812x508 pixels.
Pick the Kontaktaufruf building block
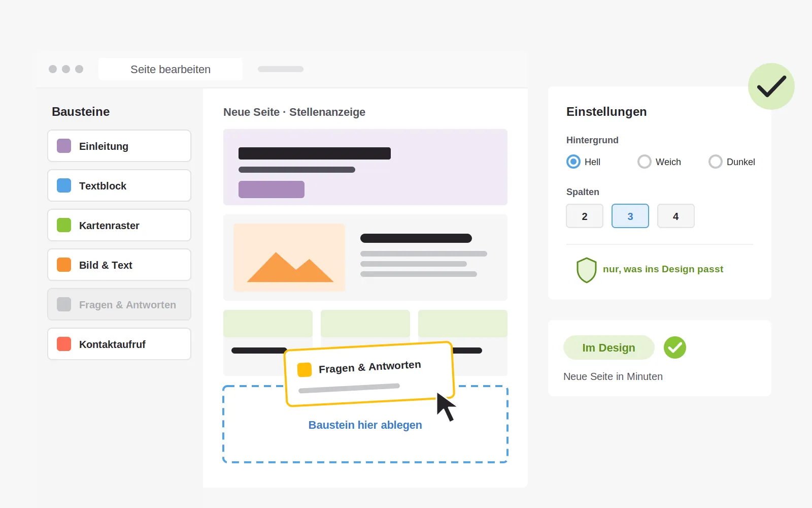[x=119, y=344]
